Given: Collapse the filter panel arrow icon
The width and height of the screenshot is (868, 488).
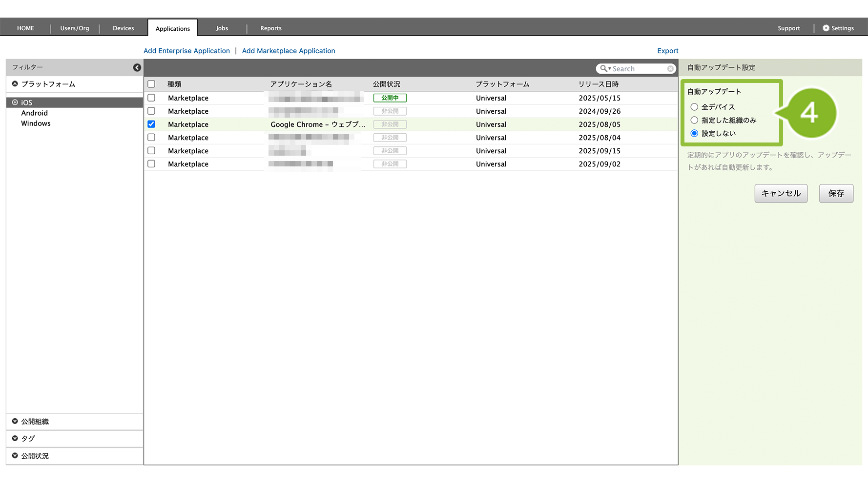Looking at the screenshot, I should (x=137, y=68).
